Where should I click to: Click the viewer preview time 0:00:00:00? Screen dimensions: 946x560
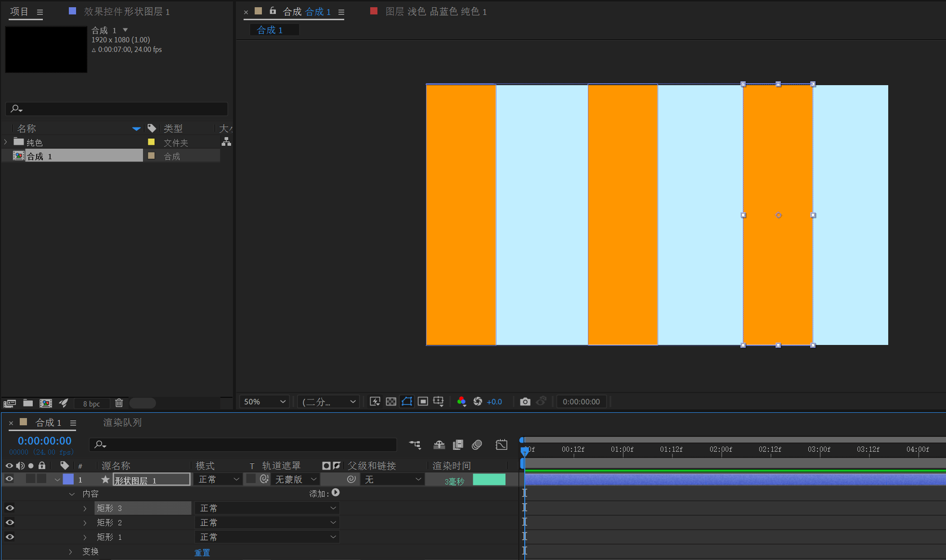click(x=581, y=401)
